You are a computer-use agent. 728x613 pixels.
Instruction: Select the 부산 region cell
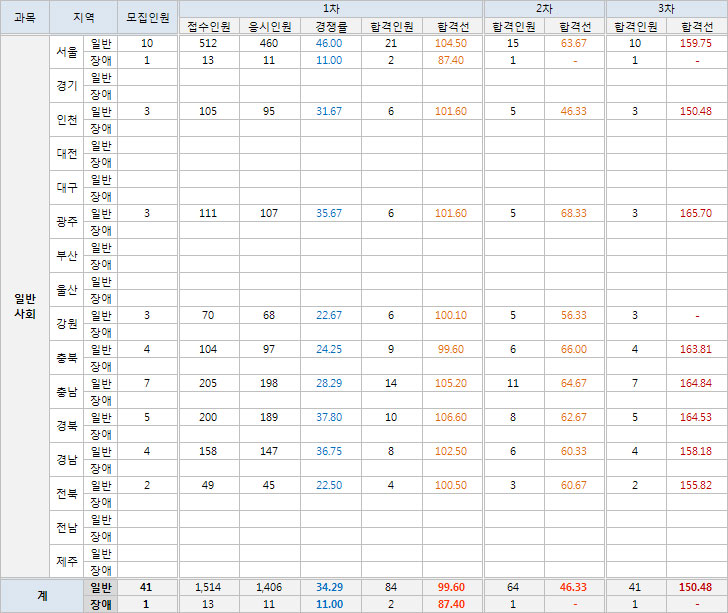[x=67, y=255]
